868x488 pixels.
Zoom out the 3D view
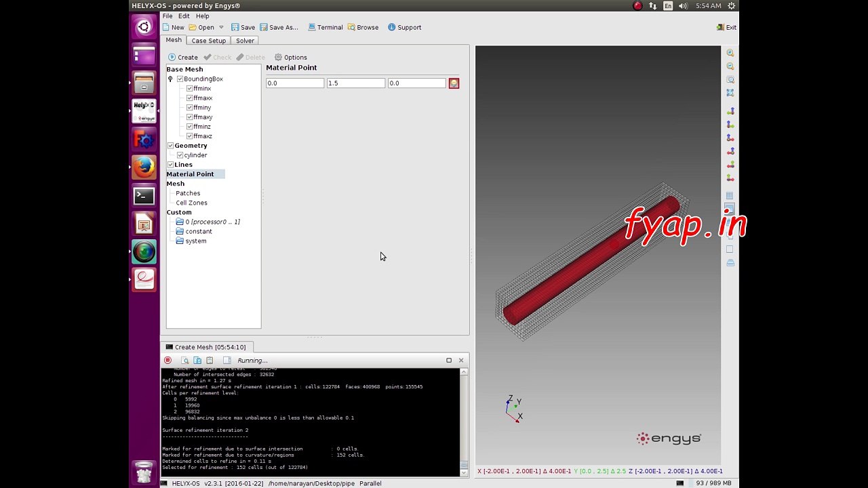click(x=730, y=66)
